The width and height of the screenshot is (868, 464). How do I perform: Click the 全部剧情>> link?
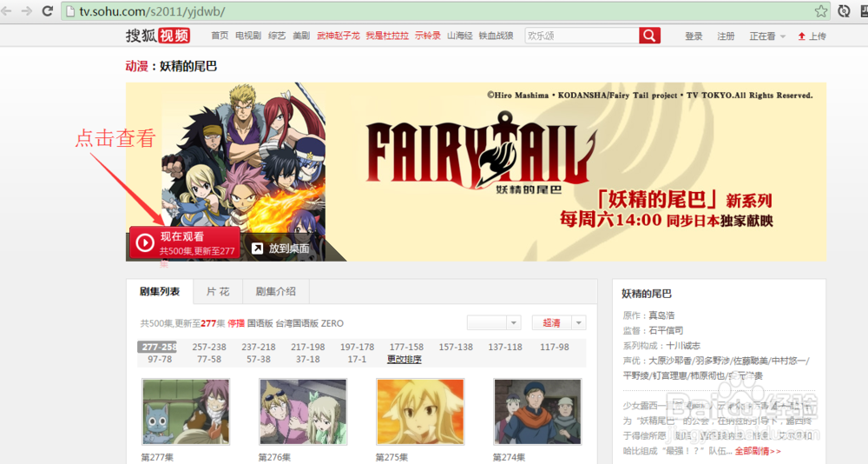pyautogui.click(x=758, y=451)
